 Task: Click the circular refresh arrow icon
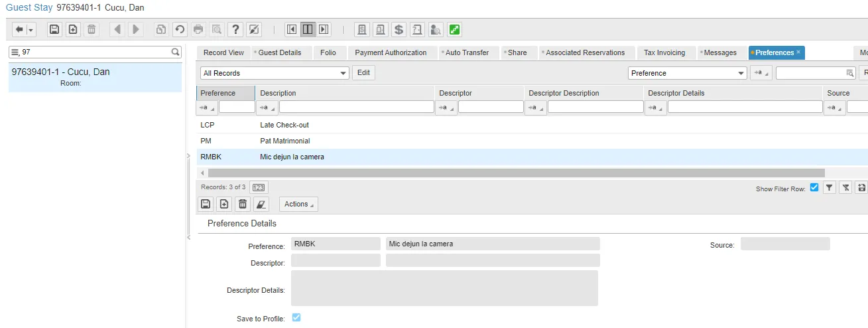tap(179, 29)
